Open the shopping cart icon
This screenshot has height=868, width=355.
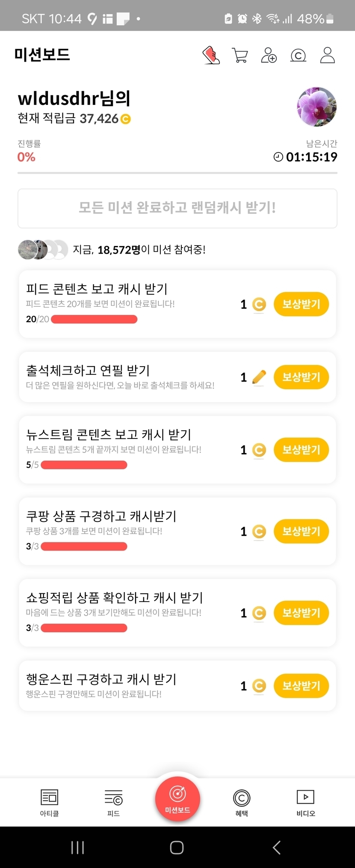(240, 56)
